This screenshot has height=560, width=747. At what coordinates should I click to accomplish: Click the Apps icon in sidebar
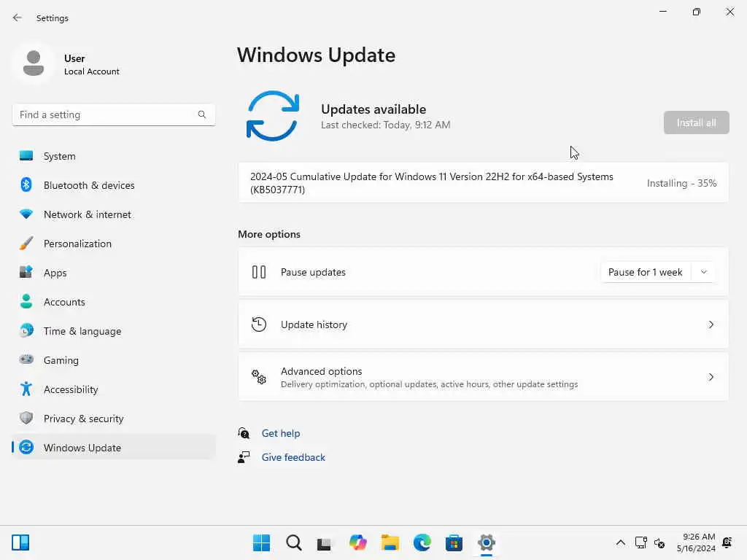click(x=26, y=273)
